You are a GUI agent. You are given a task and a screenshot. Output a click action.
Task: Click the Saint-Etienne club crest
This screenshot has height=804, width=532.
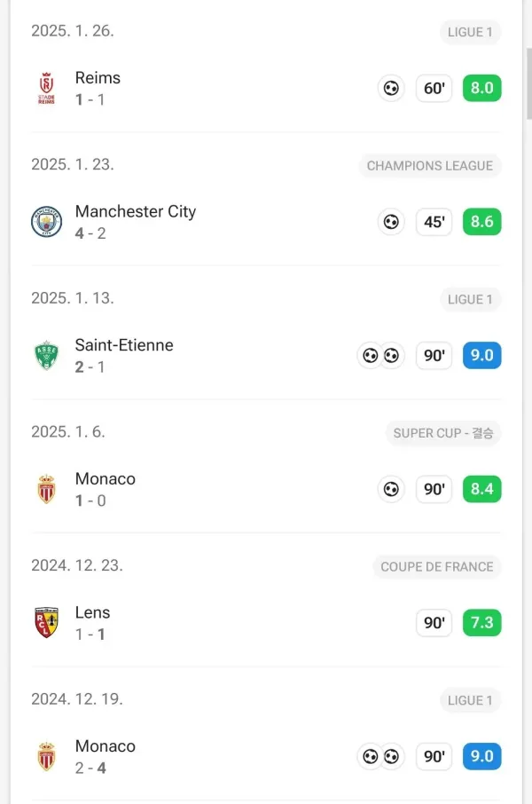pyautogui.click(x=47, y=356)
